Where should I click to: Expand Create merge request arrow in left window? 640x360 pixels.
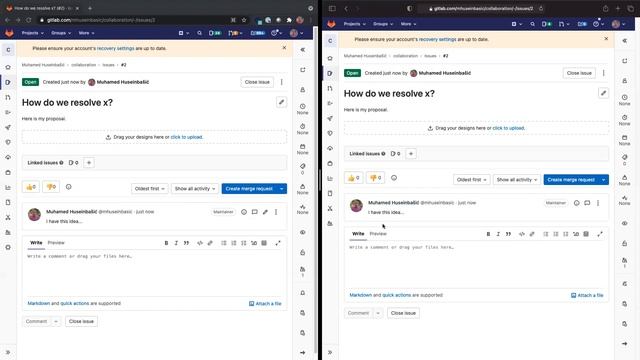tap(282, 189)
